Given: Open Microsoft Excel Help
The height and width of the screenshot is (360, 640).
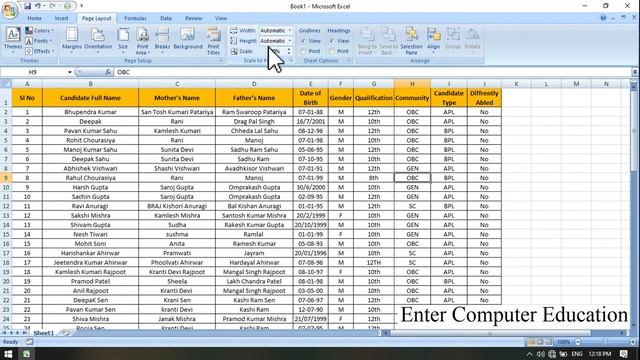Looking at the screenshot, I should click(603, 18).
